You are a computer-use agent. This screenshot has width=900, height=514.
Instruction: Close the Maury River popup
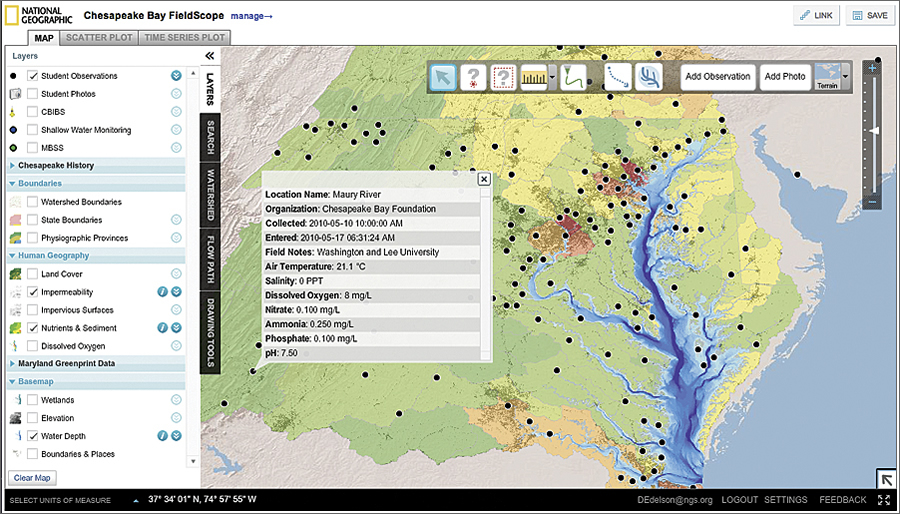point(484,179)
